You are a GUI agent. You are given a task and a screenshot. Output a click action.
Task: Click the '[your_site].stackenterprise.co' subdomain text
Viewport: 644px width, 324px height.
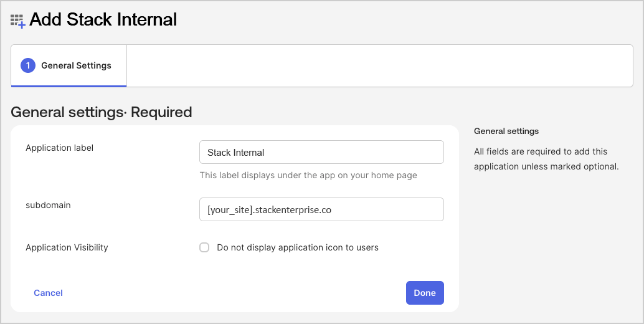[x=269, y=209]
